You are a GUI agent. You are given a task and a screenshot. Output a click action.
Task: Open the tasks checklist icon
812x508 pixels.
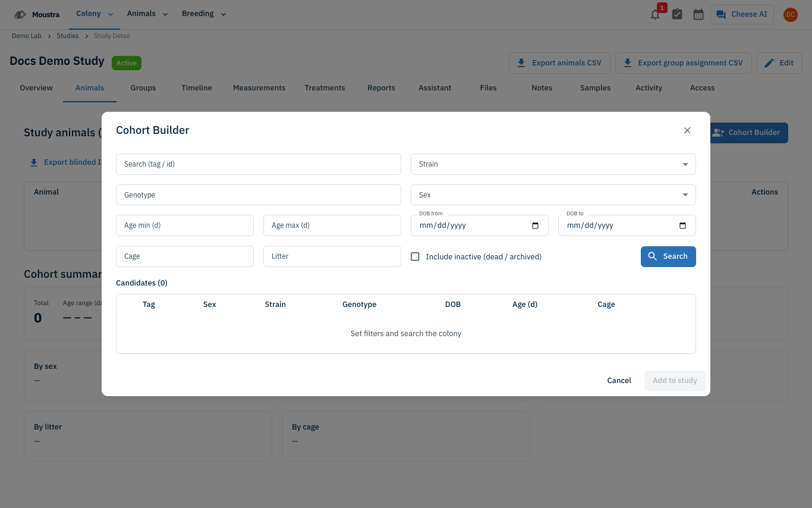point(677,14)
